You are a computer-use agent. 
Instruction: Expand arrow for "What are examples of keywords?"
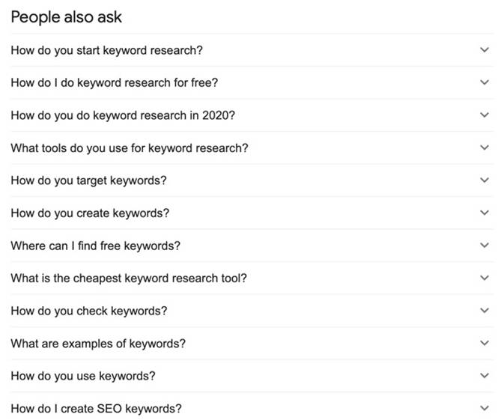(484, 343)
